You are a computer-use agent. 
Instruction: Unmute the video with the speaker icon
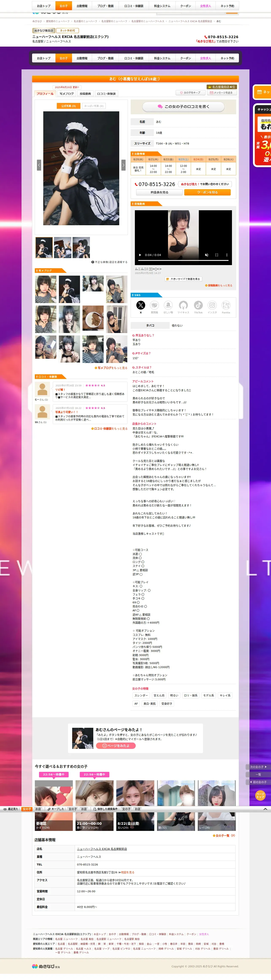207,255
